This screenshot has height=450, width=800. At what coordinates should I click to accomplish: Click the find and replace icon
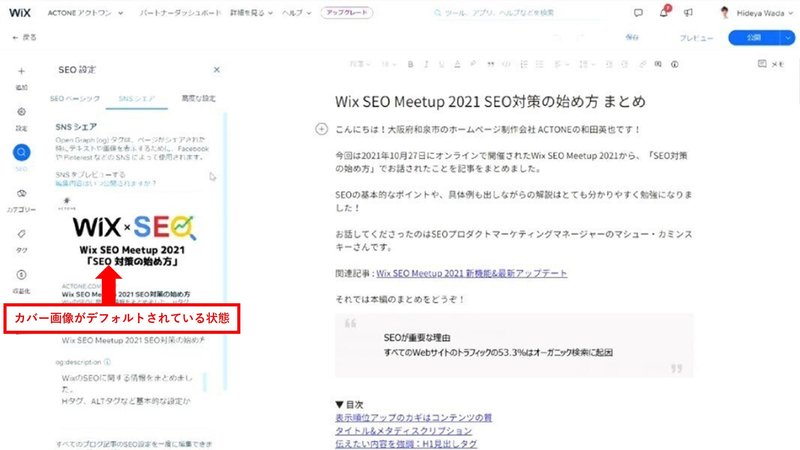[x=658, y=64]
